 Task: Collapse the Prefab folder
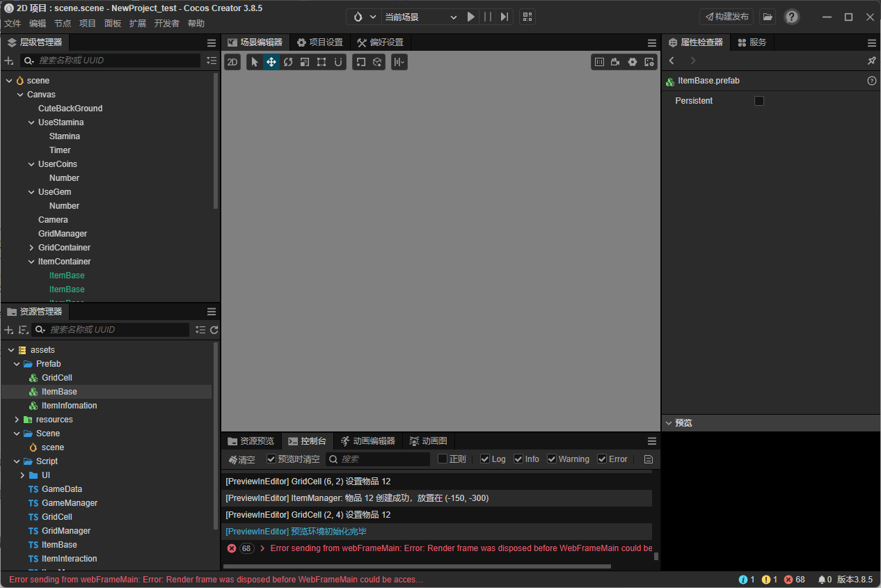click(x=17, y=364)
